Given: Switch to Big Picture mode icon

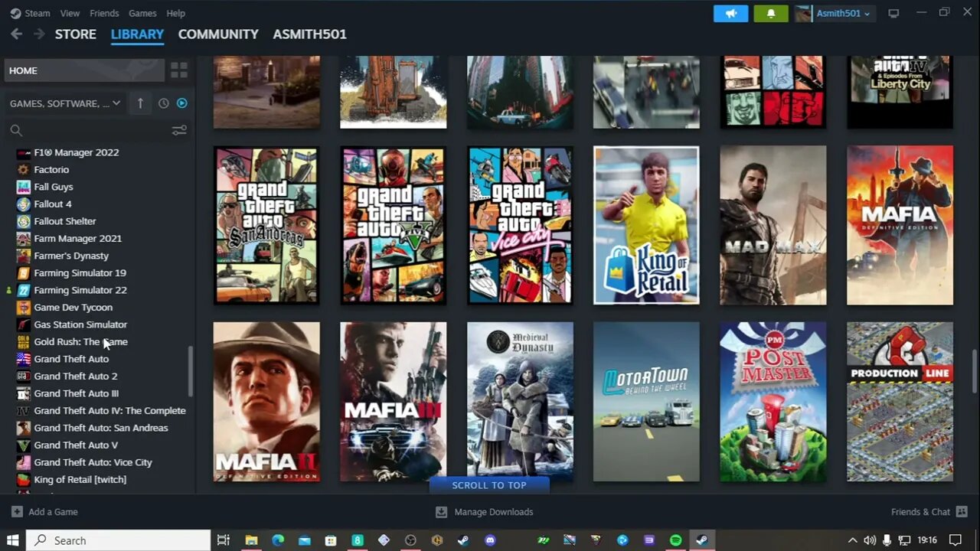Looking at the screenshot, I should [893, 13].
